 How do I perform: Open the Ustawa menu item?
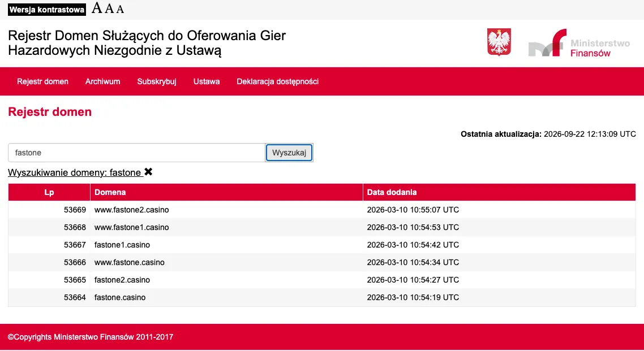point(207,81)
